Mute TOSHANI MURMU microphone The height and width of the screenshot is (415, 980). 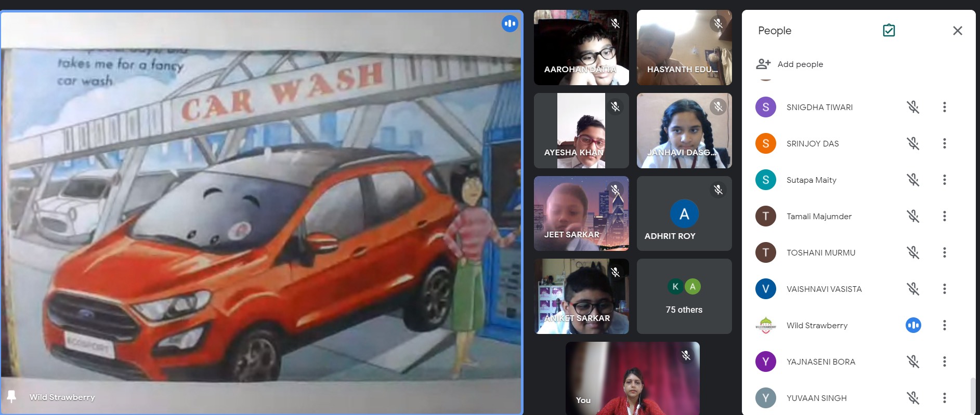pos(913,252)
